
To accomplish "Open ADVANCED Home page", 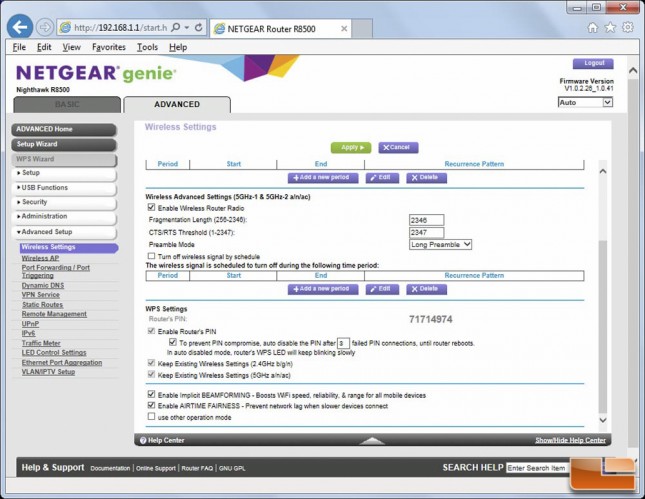I will [x=64, y=129].
